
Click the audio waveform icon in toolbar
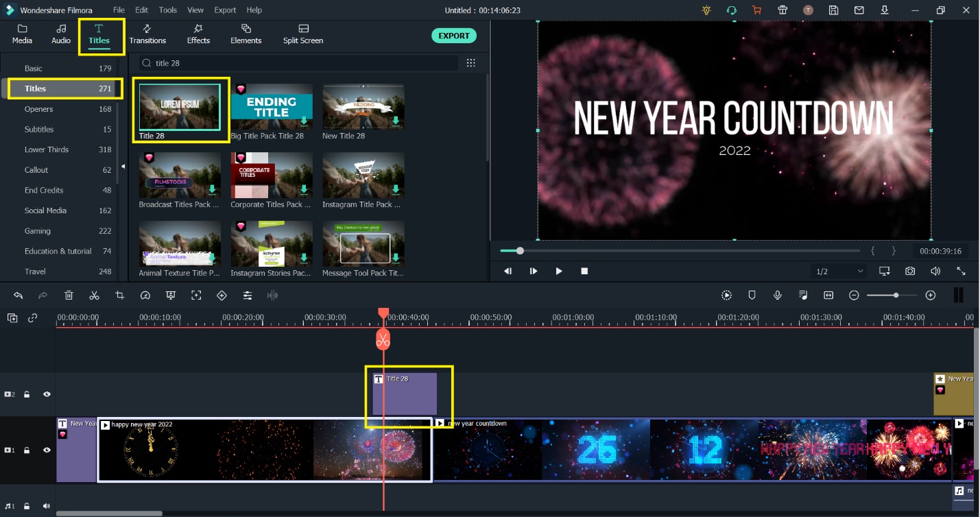pyautogui.click(x=272, y=296)
